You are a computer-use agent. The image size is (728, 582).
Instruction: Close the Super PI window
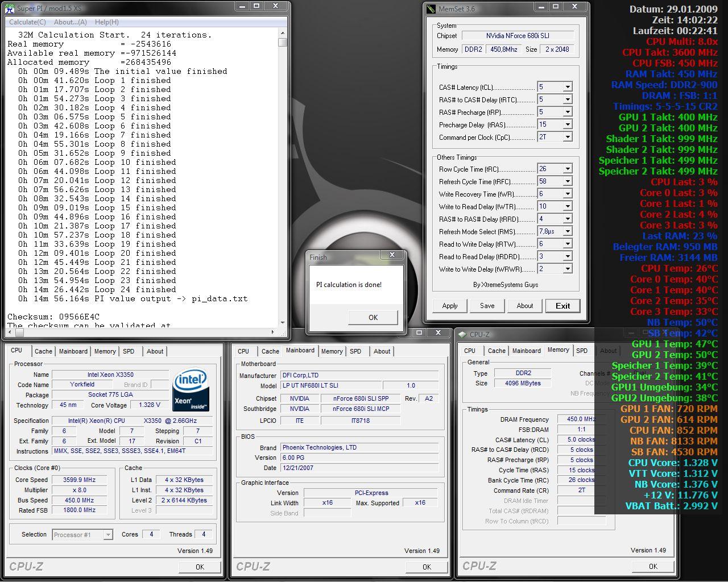(276, 6)
